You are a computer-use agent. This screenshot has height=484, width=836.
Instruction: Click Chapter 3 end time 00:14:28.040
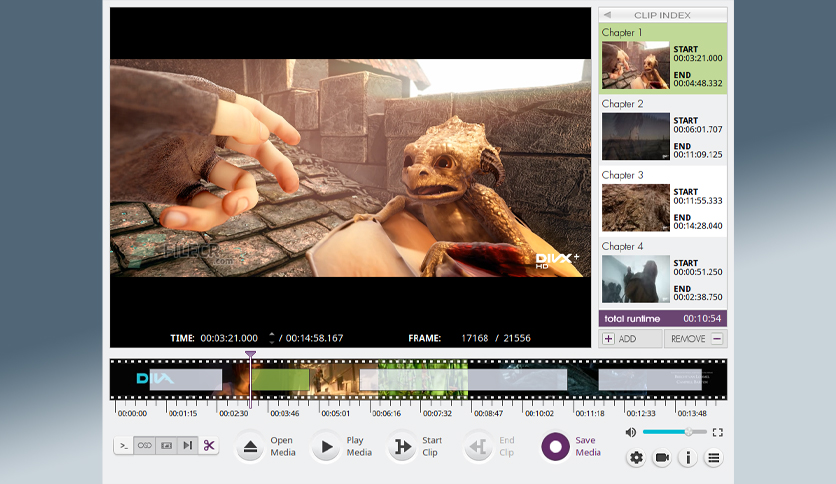pos(697,226)
